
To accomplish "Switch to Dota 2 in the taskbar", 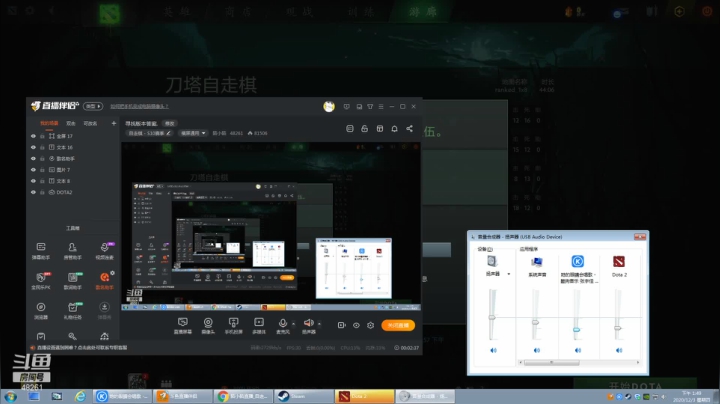I will pyautogui.click(x=365, y=396).
